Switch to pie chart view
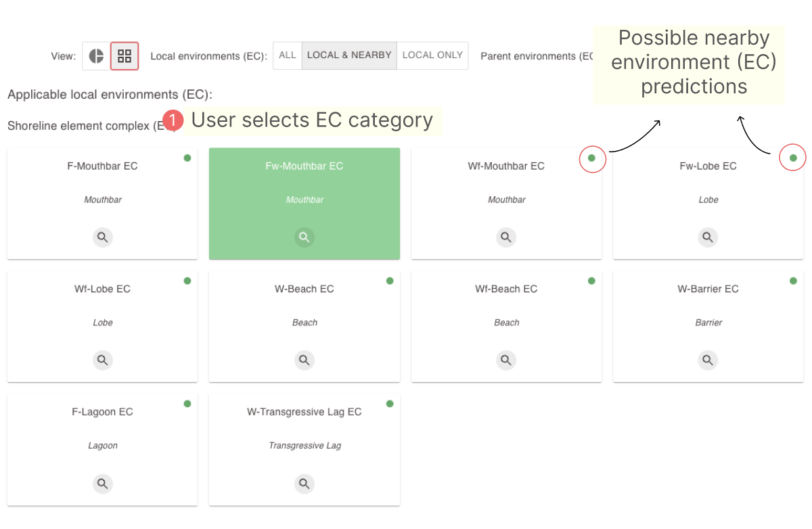This screenshot has width=812, height=529. (97, 55)
